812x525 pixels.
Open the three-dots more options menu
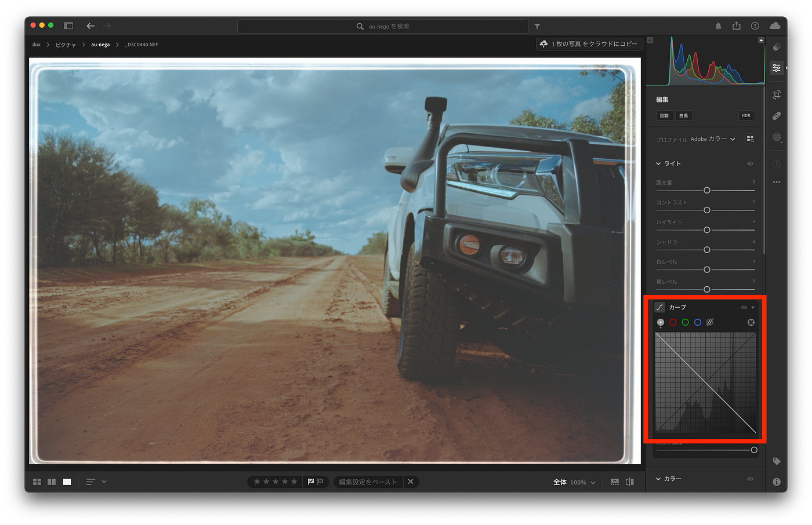coord(777,183)
